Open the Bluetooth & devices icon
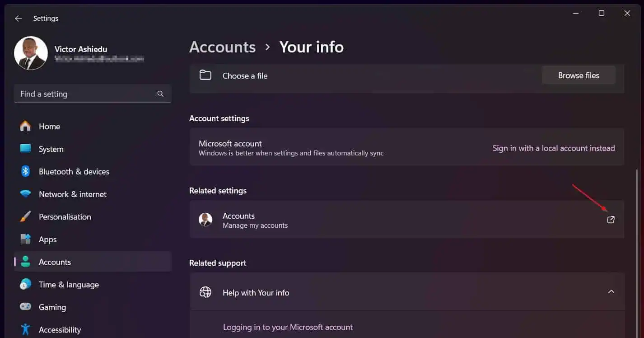The height and width of the screenshot is (338, 644). [x=26, y=171]
